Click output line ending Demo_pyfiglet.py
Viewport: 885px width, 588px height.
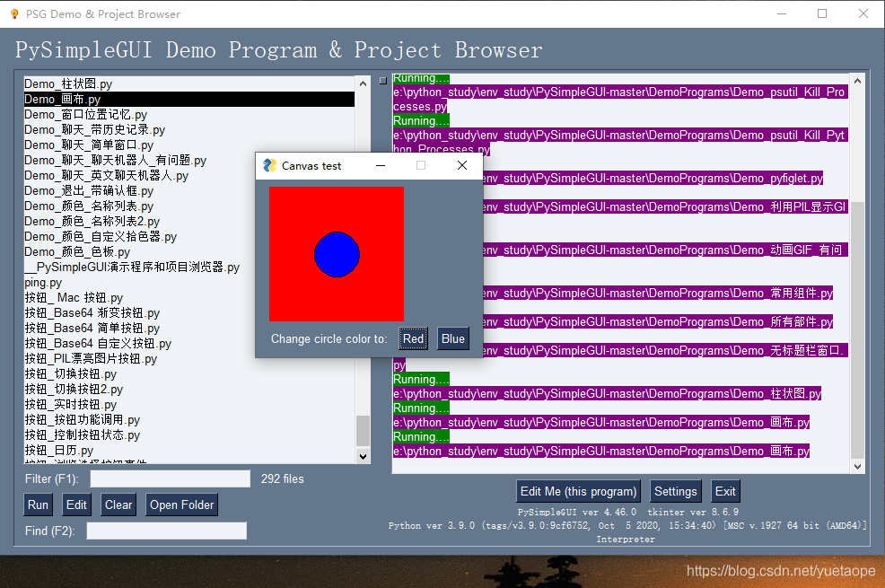coord(653,178)
